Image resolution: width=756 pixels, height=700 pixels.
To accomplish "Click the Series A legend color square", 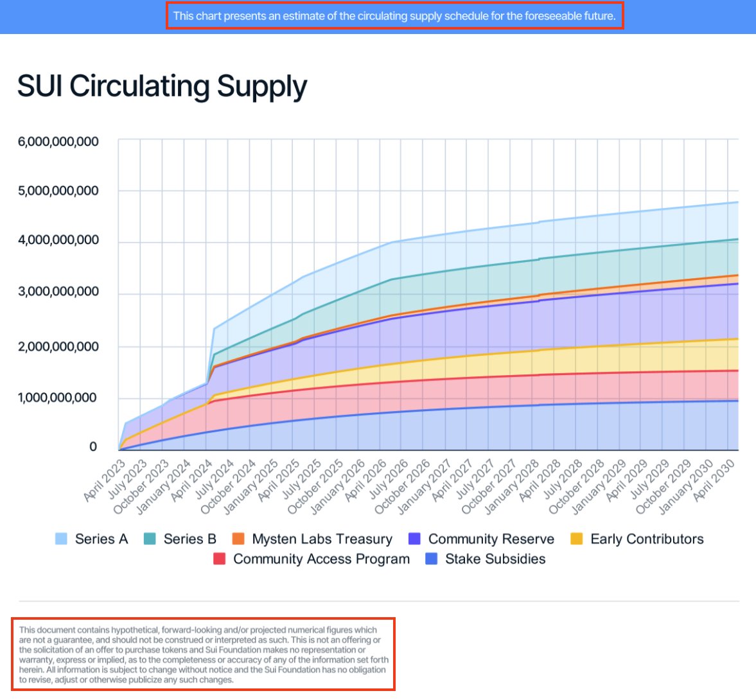I will tap(62, 539).
